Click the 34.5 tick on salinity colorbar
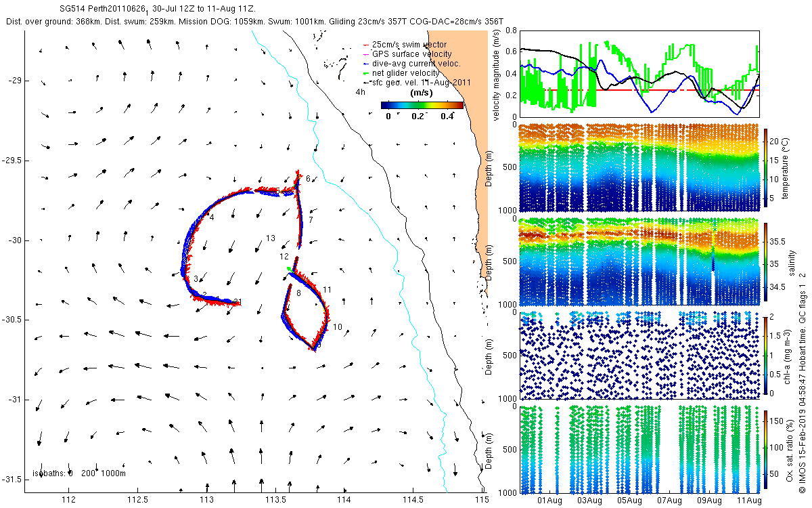812x508 pixels. (778, 287)
